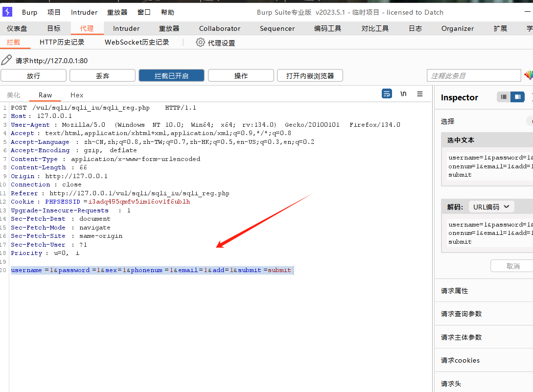The image size is (533, 392).
Task: Open the 帮助 menu
Action: 167,12
